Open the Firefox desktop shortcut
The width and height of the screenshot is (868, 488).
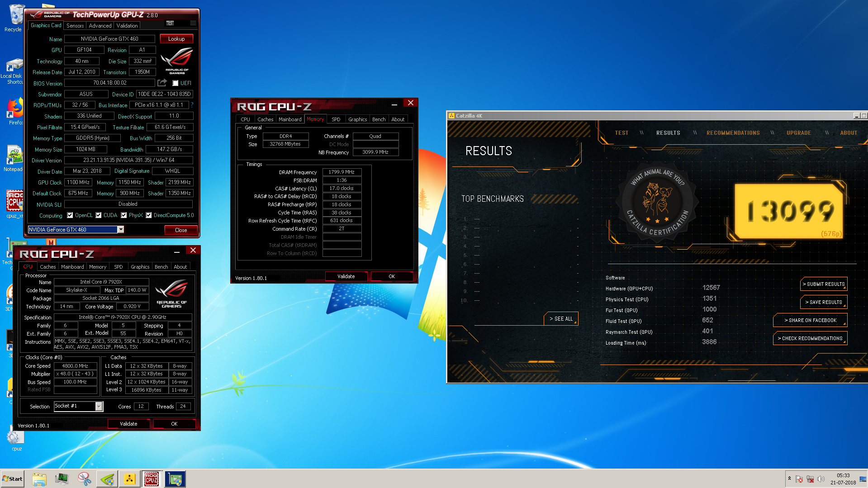tap(15, 112)
